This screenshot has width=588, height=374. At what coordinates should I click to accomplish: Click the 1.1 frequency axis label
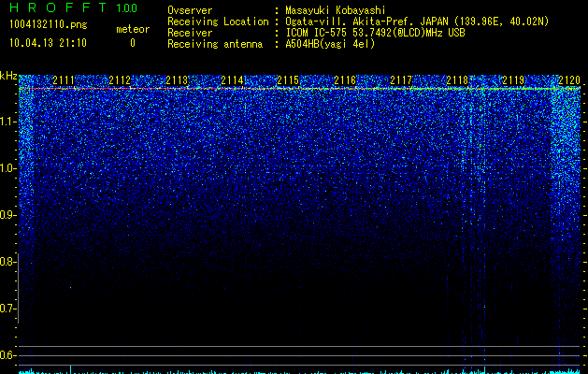[x=7, y=122]
